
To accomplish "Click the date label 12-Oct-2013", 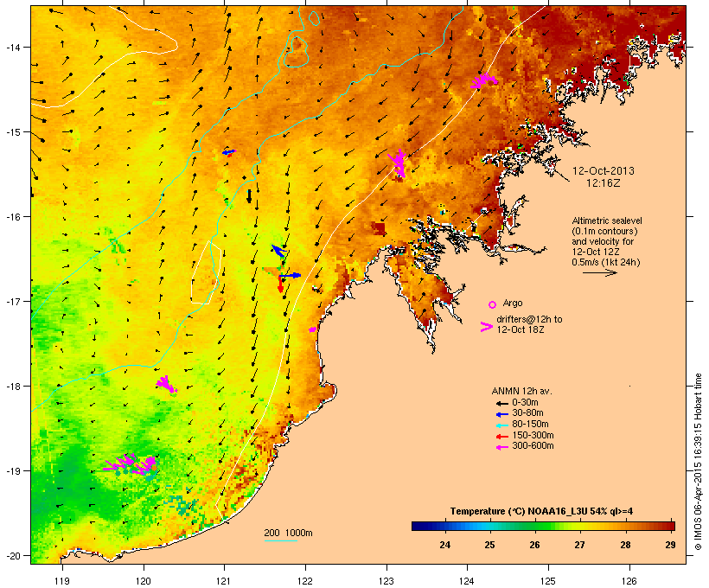I will (x=604, y=171).
